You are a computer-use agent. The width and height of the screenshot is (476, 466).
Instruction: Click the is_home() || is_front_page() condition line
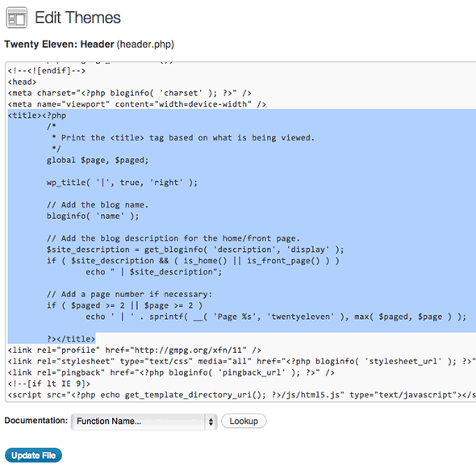[193, 261]
